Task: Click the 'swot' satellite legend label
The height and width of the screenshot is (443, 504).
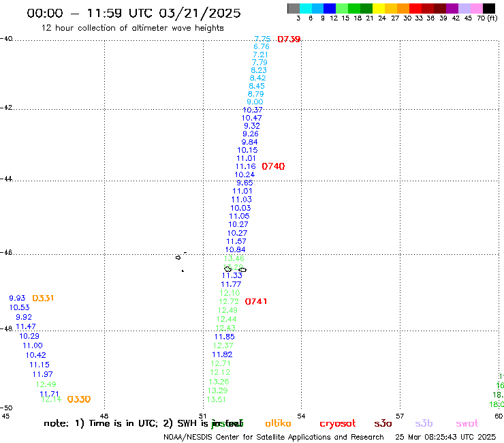Action: pyautogui.click(x=467, y=424)
